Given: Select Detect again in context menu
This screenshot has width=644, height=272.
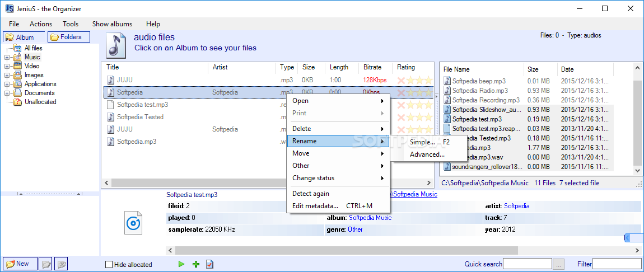Looking at the screenshot, I should (338, 194).
